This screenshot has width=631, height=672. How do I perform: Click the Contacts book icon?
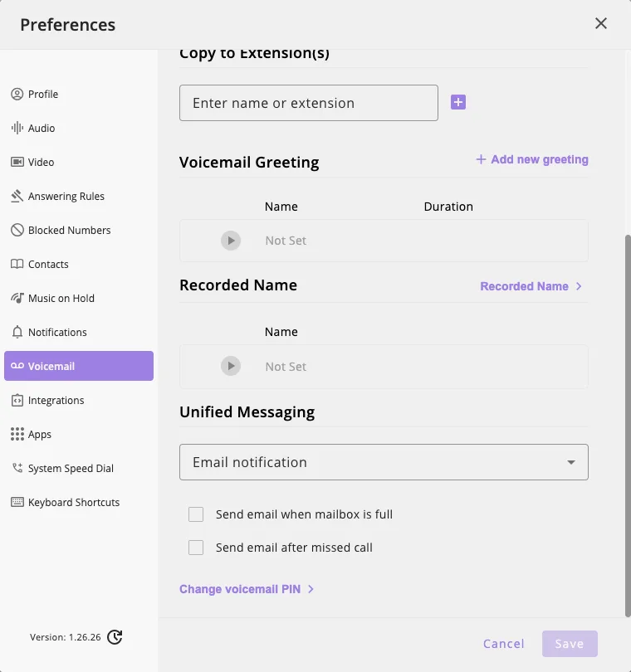point(17,264)
